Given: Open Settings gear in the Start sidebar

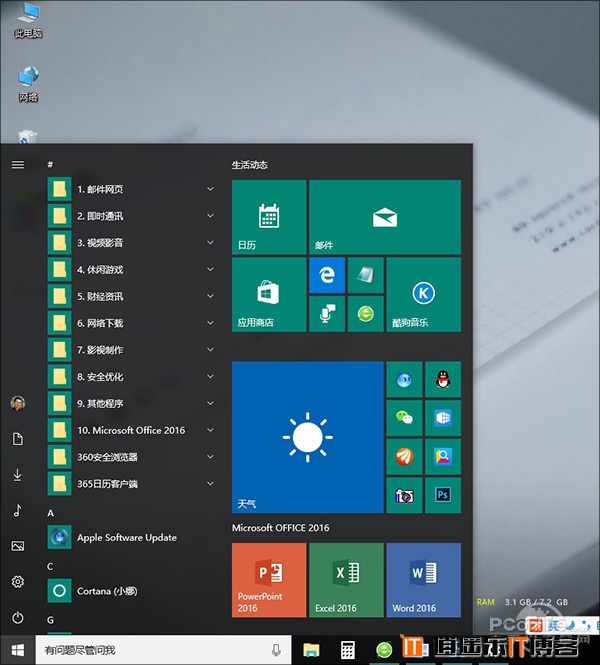Looking at the screenshot, I should click(17, 581).
